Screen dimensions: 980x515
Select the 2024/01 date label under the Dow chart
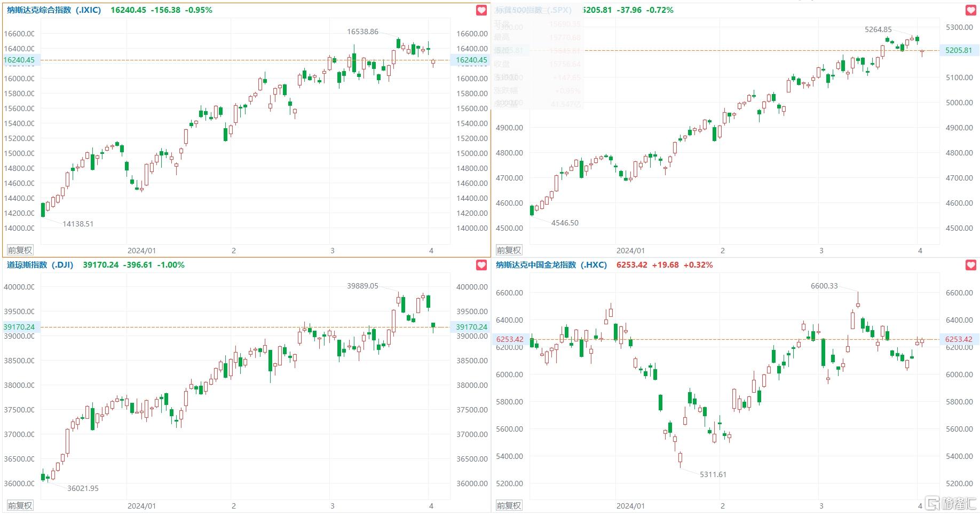141,506
